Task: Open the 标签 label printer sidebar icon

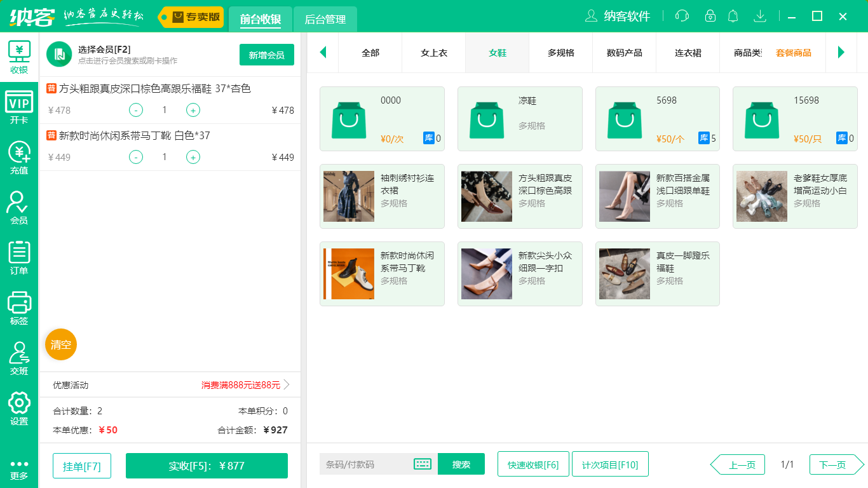Action: tap(19, 308)
